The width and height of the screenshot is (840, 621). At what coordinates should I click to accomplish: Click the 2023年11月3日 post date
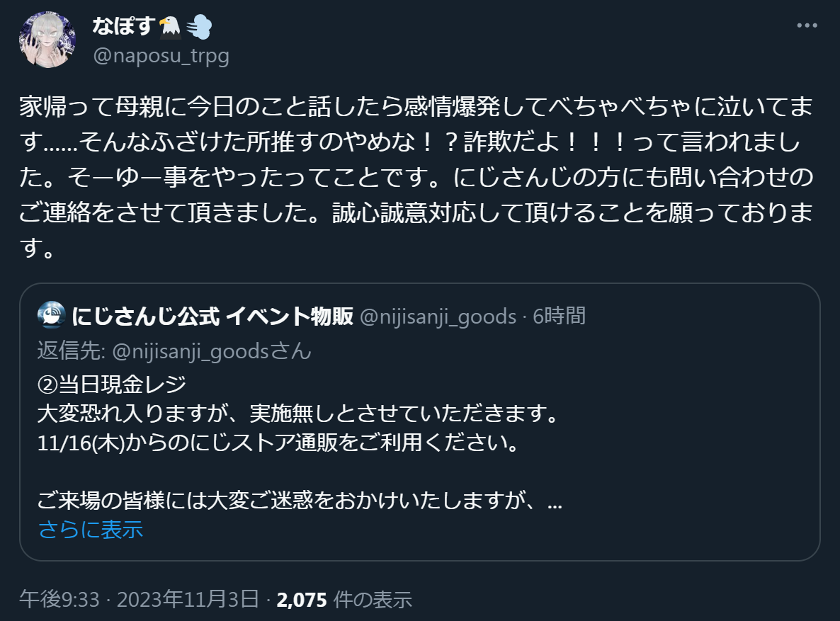[x=187, y=600]
